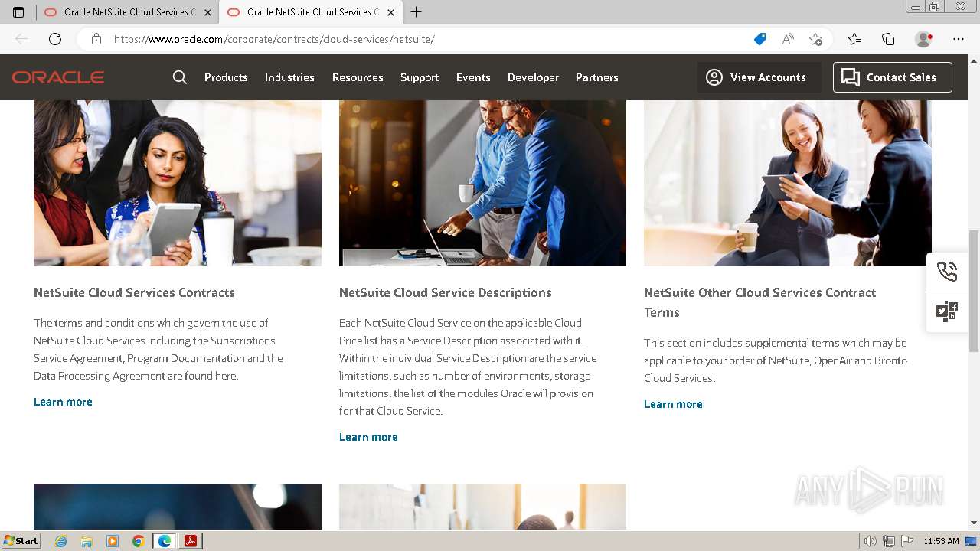Click the two women with tablet photo
This screenshot has height=551, width=980.
click(178, 183)
